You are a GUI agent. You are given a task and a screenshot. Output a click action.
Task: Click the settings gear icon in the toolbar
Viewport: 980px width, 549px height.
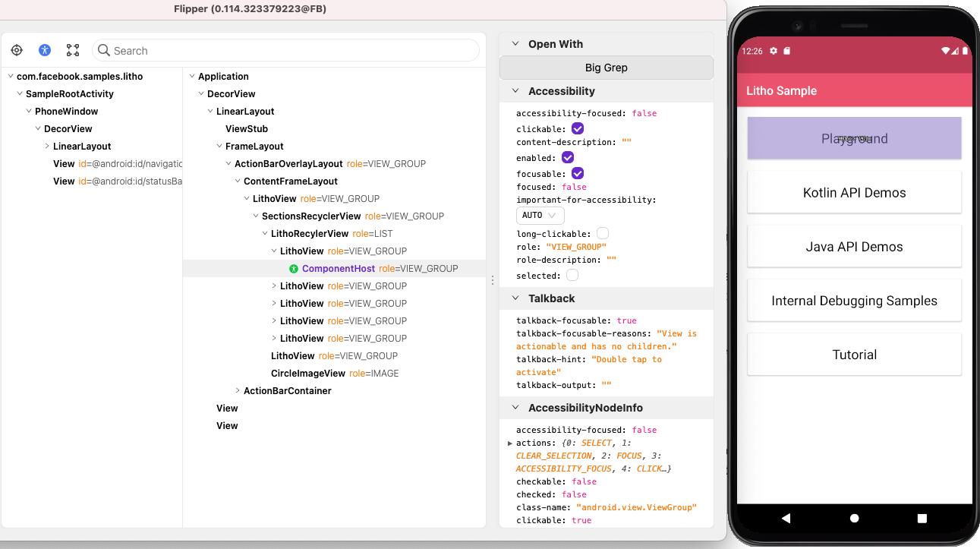(x=16, y=49)
